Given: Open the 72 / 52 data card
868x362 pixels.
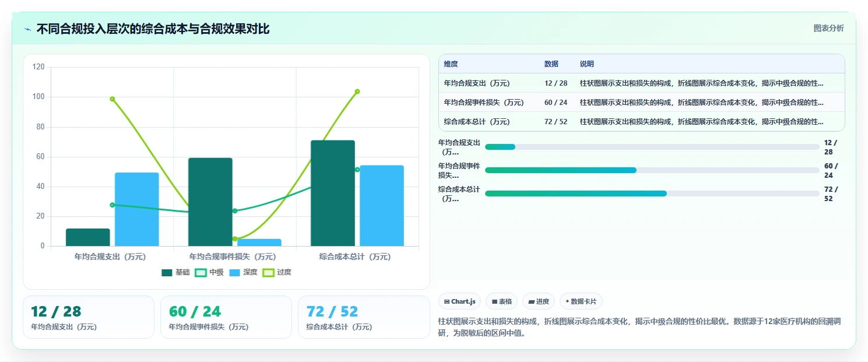Looking at the screenshot, I should pyautogui.click(x=364, y=317).
